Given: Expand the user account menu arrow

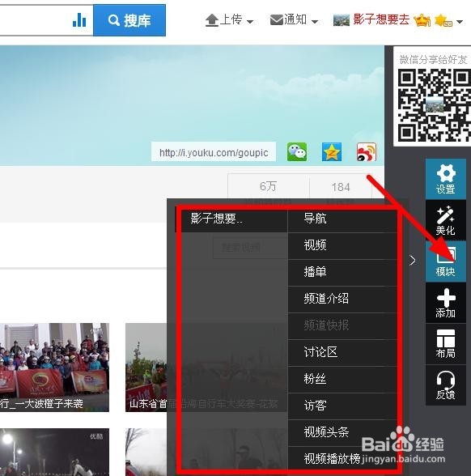Looking at the screenshot, I should 460,22.
